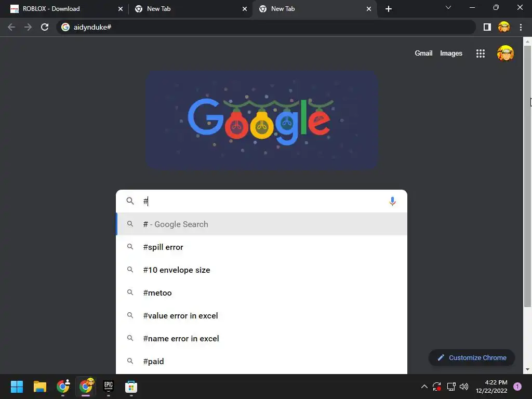
Task: Select the active New Tab
Action: 314,9
